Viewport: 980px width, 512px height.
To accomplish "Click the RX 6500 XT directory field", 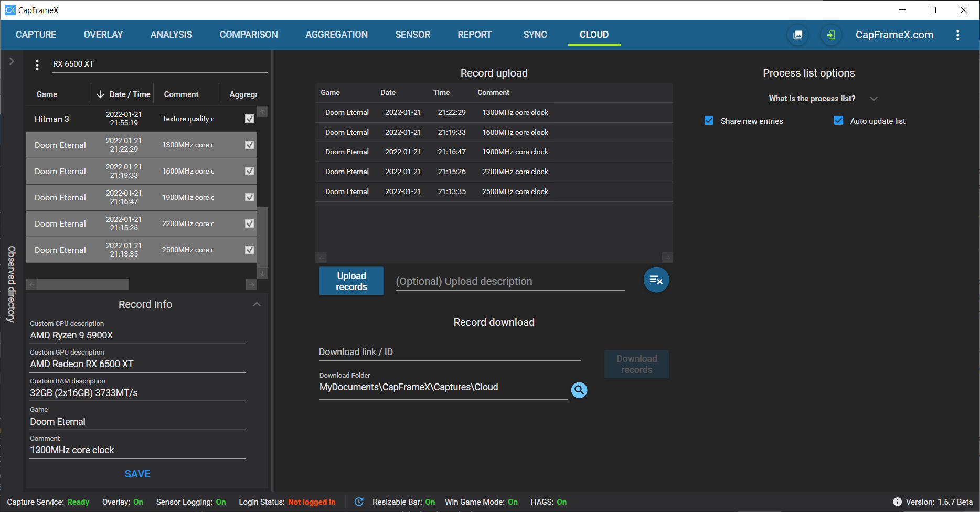I will click(160, 64).
